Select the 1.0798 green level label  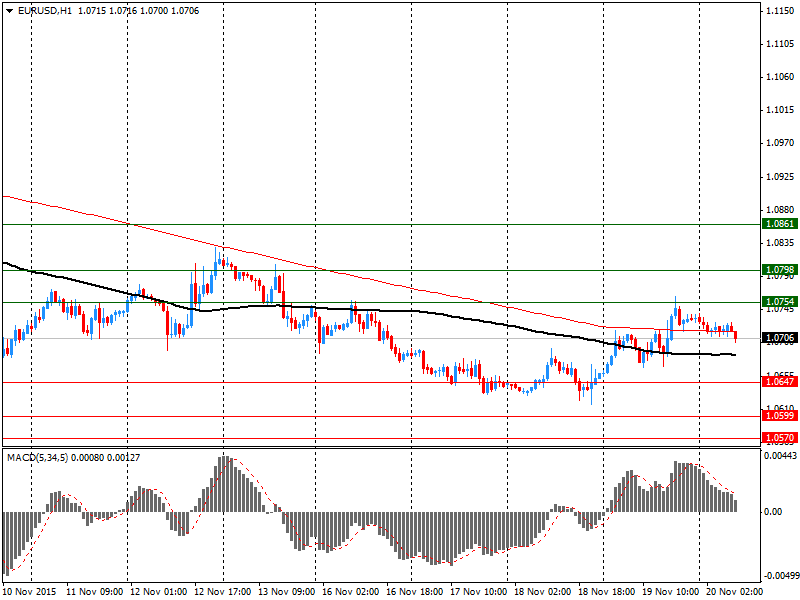pyautogui.click(x=780, y=270)
